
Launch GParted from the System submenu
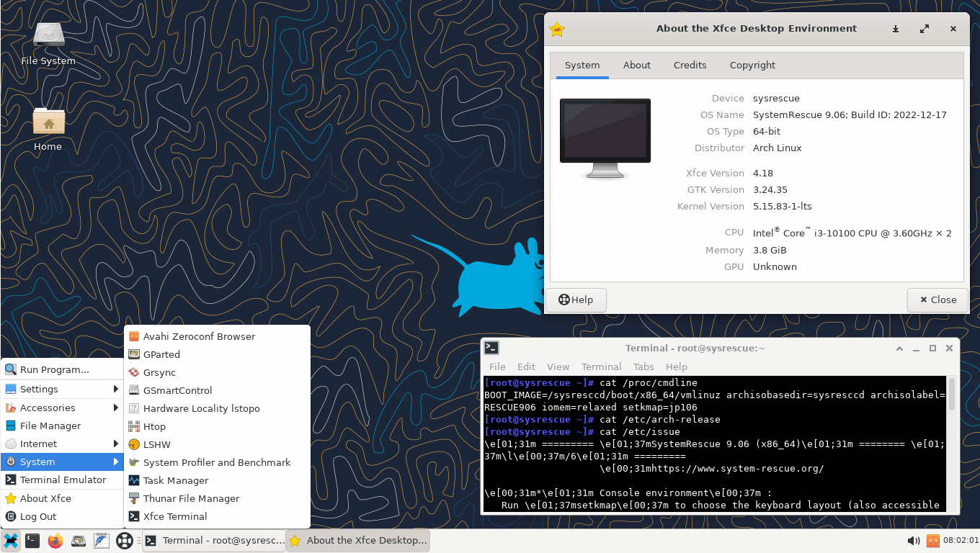[217, 354]
